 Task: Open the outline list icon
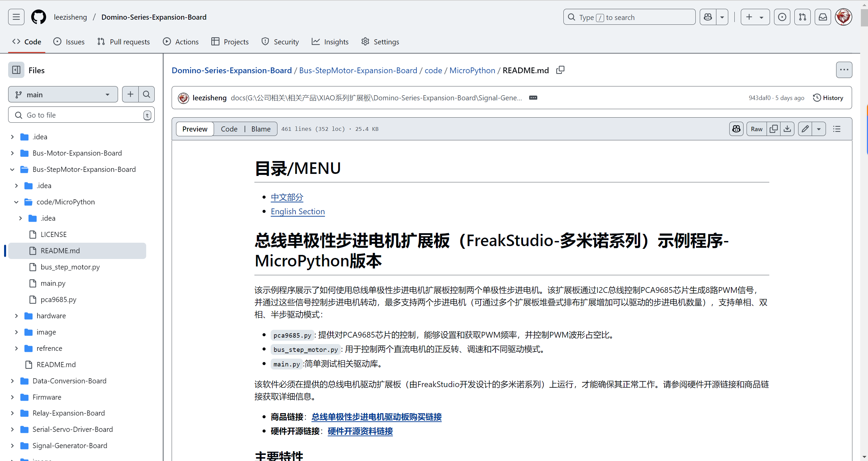click(x=837, y=129)
